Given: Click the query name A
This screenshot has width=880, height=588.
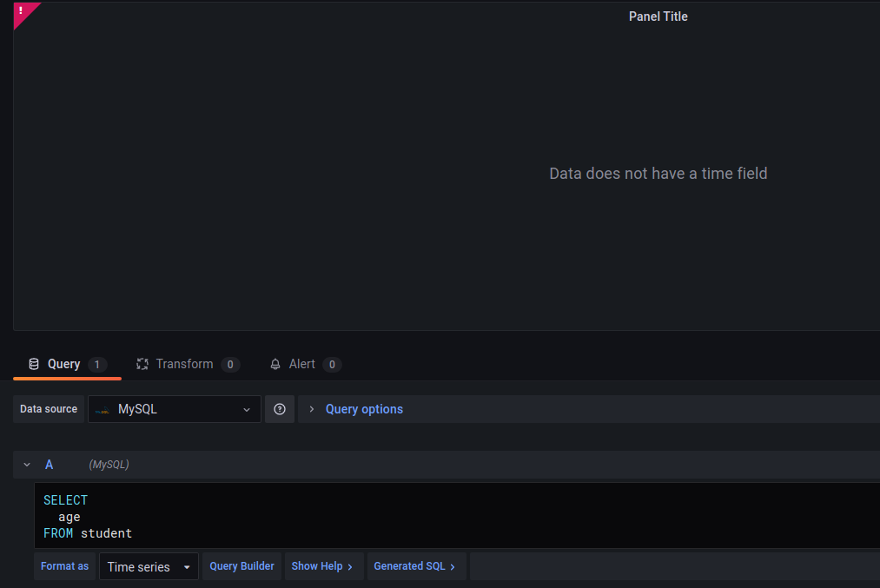Looking at the screenshot, I should tap(49, 465).
